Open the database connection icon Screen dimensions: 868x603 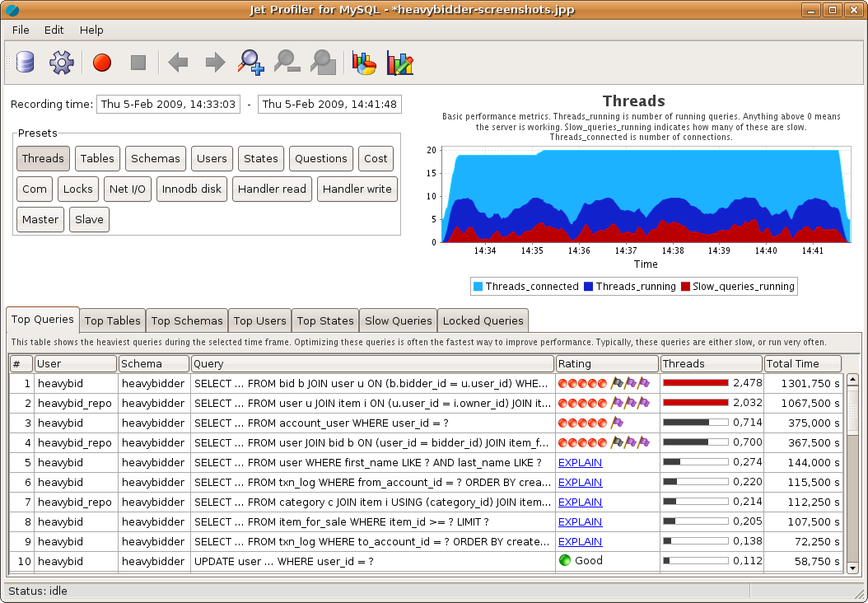tap(25, 62)
